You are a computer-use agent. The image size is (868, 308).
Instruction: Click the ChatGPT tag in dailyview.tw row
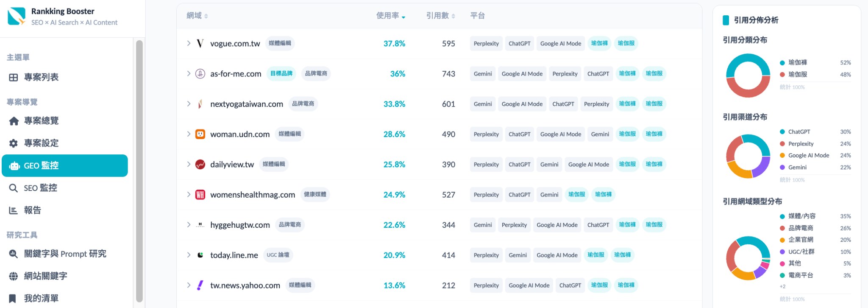pyautogui.click(x=520, y=164)
